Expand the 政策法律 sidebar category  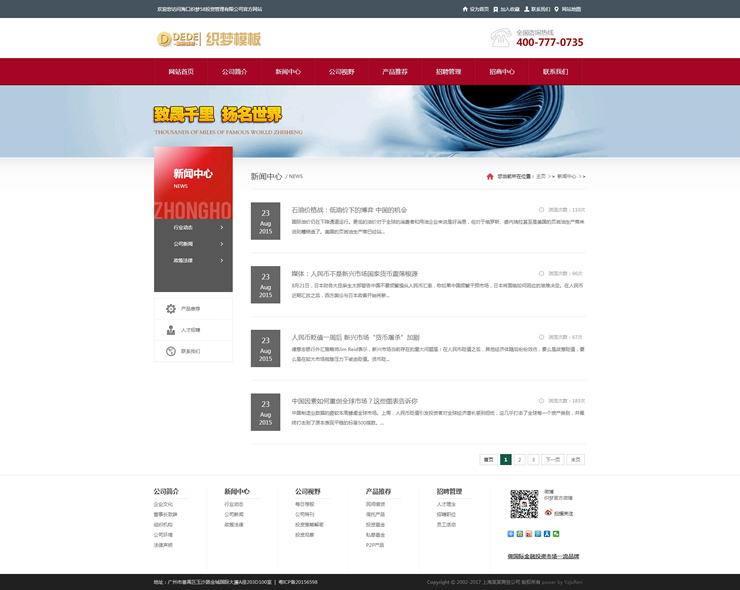(193, 260)
